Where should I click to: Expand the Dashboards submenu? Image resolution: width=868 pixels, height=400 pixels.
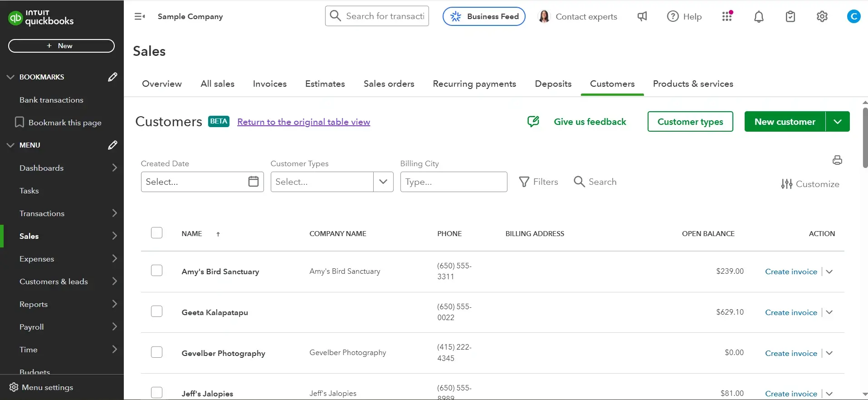coord(114,168)
